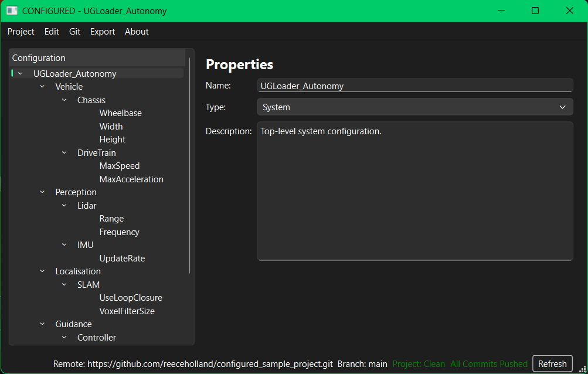Click the Branch: main status text

coord(362,364)
